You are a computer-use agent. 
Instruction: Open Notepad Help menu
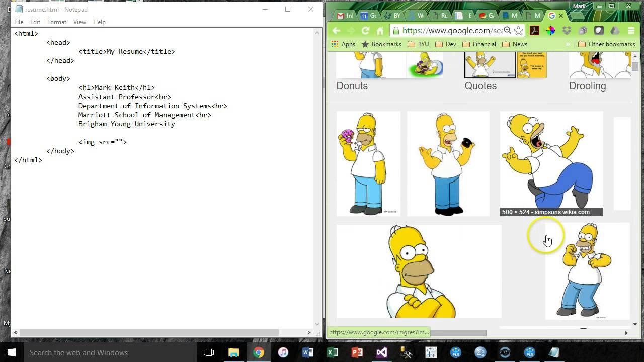point(99,22)
